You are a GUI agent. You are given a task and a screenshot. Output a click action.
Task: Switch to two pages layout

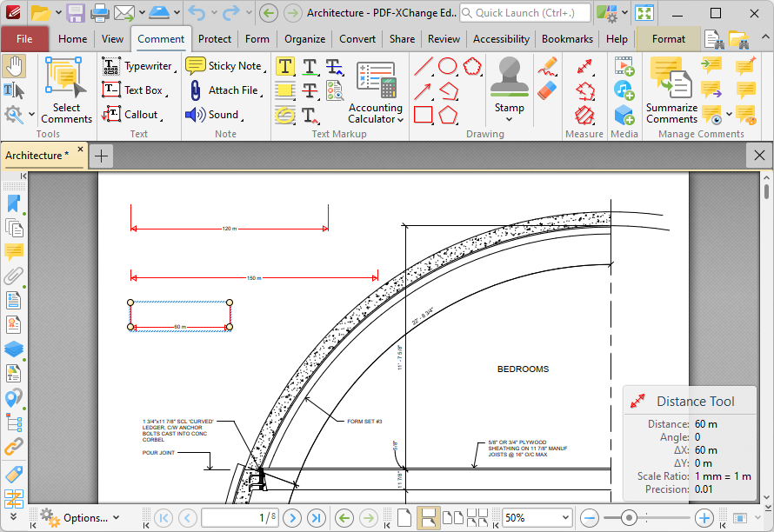coord(452,518)
